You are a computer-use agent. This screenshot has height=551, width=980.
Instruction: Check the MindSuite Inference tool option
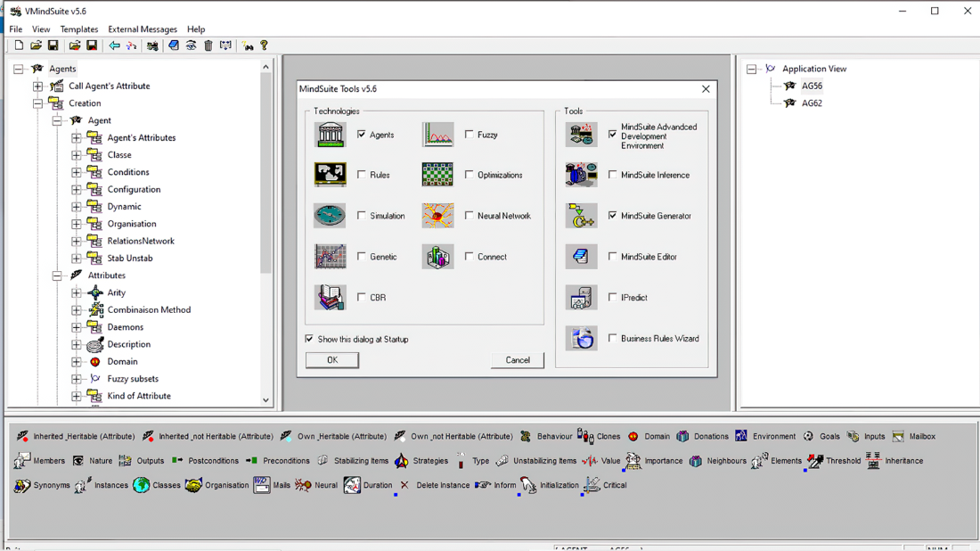pyautogui.click(x=613, y=175)
